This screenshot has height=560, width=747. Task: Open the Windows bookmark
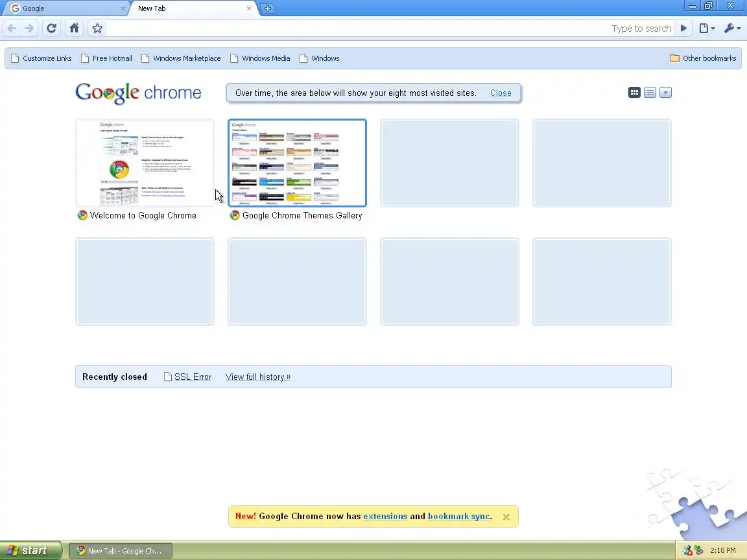tap(319, 58)
